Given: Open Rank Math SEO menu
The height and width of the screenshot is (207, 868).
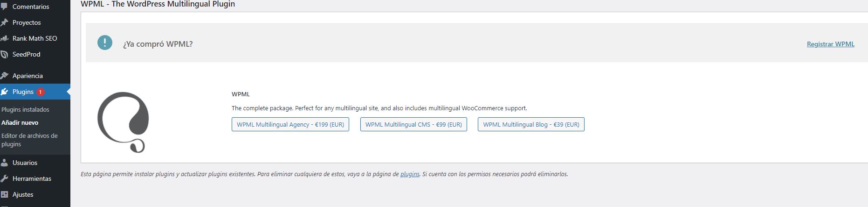Looking at the screenshot, I should coord(35,38).
